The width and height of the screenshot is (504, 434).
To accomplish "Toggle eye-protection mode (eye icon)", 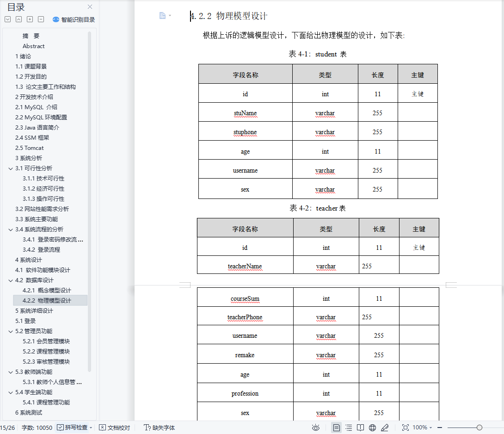I will coord(316,428).
